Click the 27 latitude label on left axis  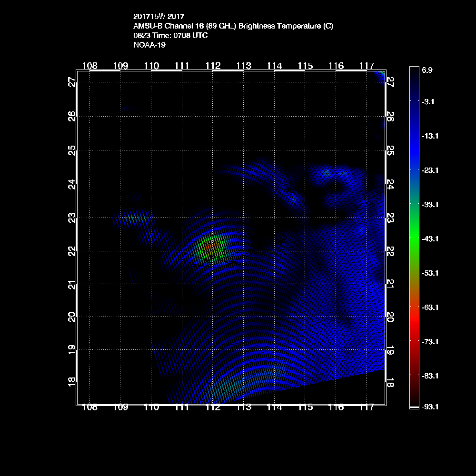click(72, 82)
